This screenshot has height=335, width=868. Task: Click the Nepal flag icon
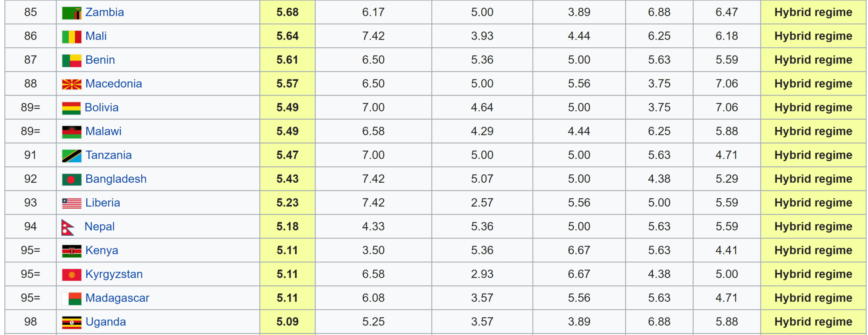(68, 227)
